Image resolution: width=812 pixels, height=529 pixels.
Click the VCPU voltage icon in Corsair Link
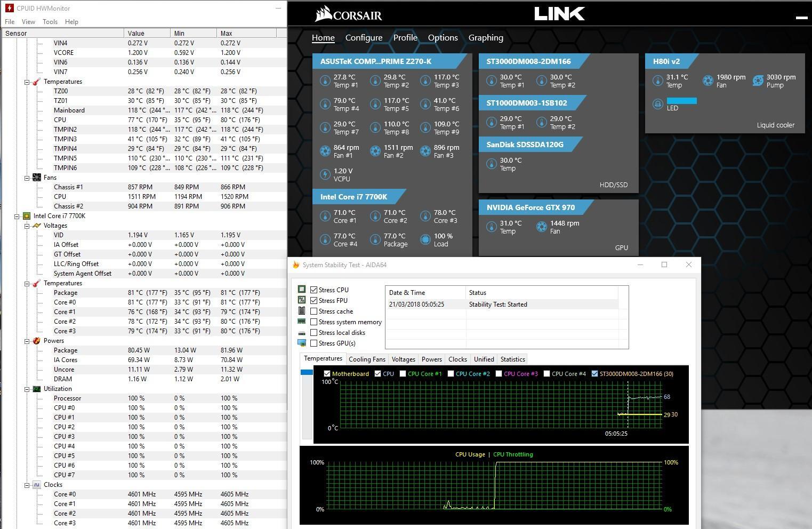[325, 175]
